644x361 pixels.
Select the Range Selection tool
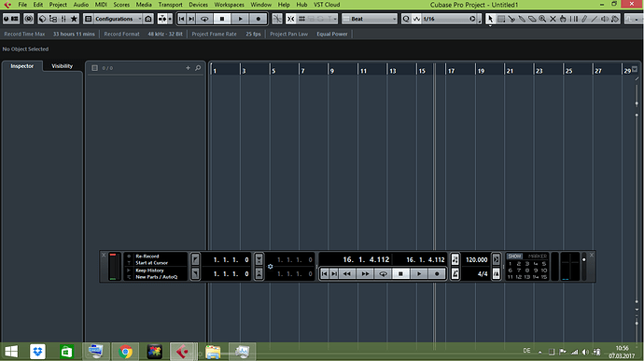501,19
